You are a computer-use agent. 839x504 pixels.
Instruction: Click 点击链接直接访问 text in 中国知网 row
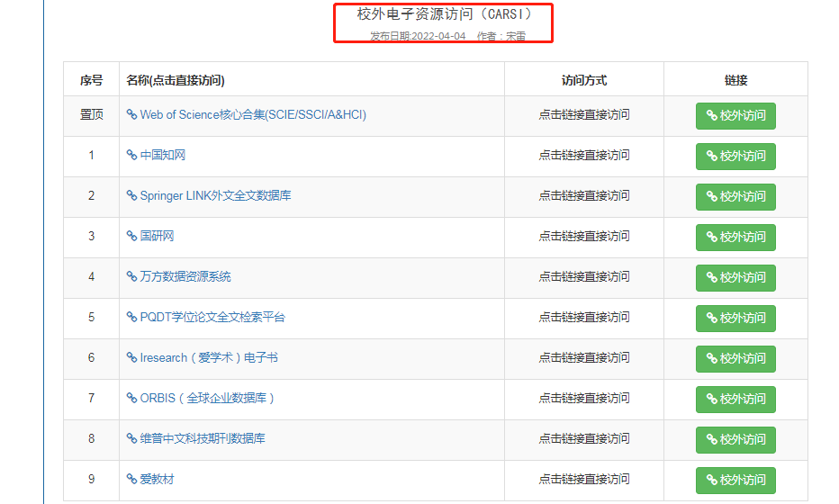pos(584,155)
